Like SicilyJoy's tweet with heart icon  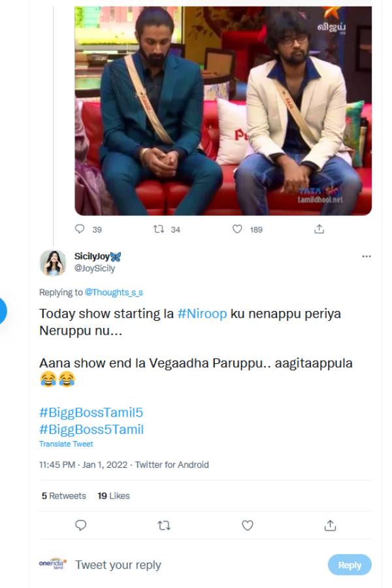click(x=248, y=525)
